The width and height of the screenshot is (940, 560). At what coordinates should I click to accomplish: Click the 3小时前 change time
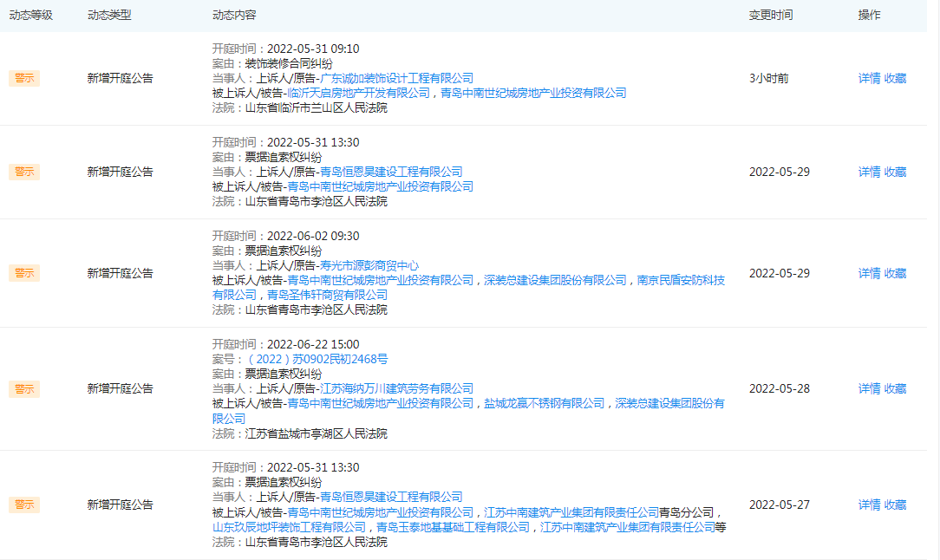768,78
